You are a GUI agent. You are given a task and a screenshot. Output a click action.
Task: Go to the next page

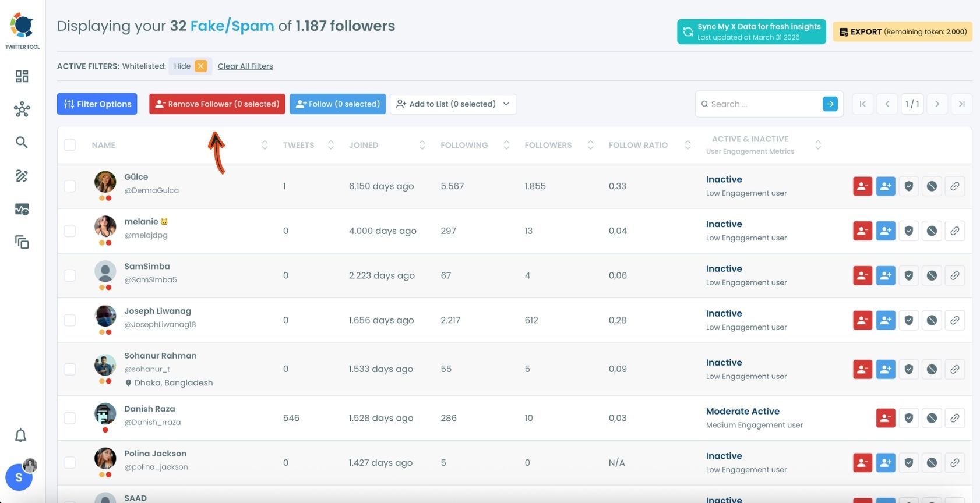937,104
